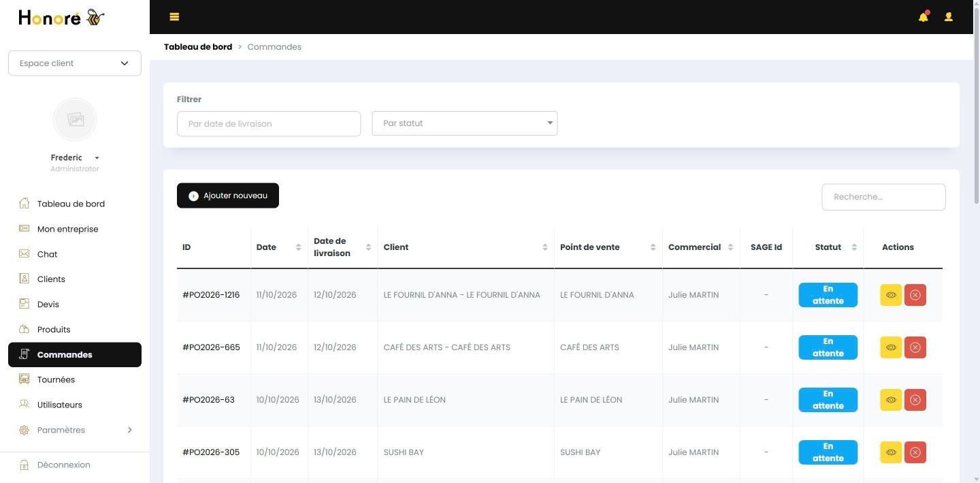Click En attente status of #PO2026-665
This screenshot has height=483, width=980.
click(x=828, y=347)
